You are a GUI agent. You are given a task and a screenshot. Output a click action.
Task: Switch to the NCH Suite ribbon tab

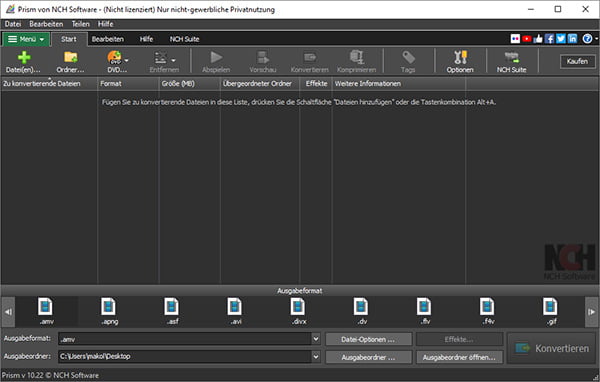(x=184, y=39)
